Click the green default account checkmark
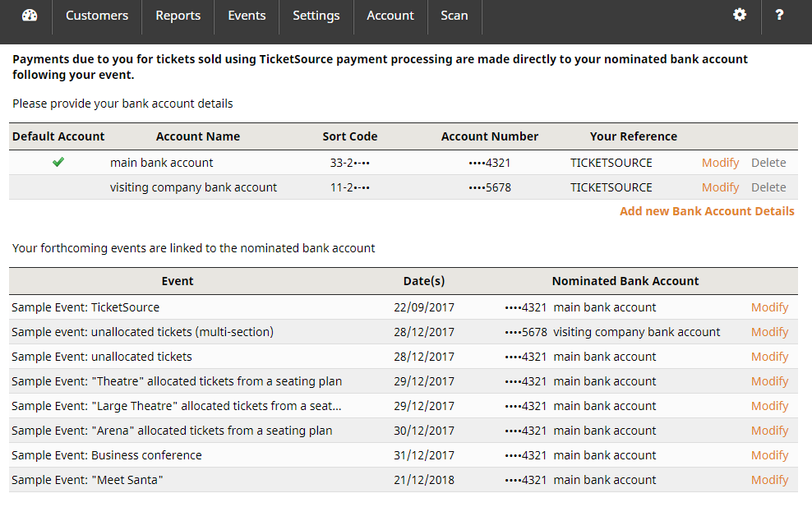 click(58, 163)
